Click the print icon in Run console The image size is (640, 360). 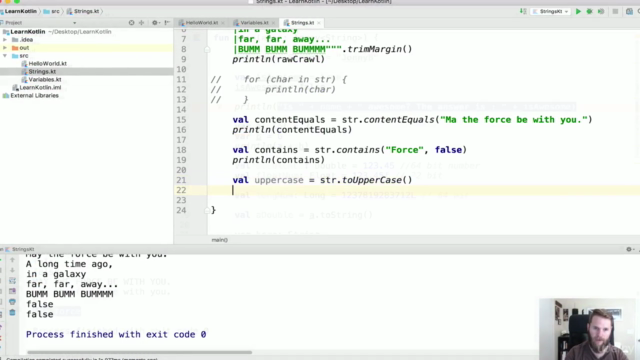coord(12,302)
